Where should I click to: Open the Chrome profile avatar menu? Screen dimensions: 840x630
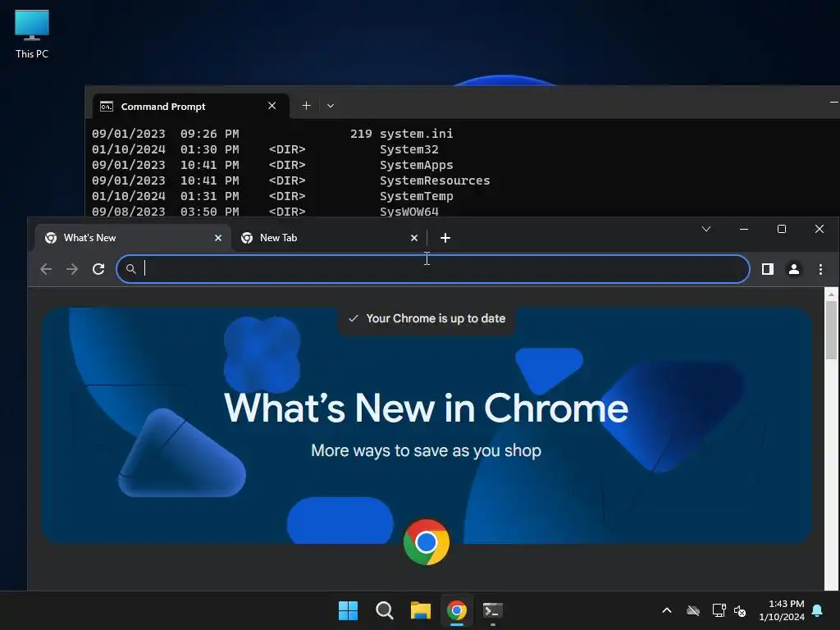pyautogui.click(x=793, y=269)
